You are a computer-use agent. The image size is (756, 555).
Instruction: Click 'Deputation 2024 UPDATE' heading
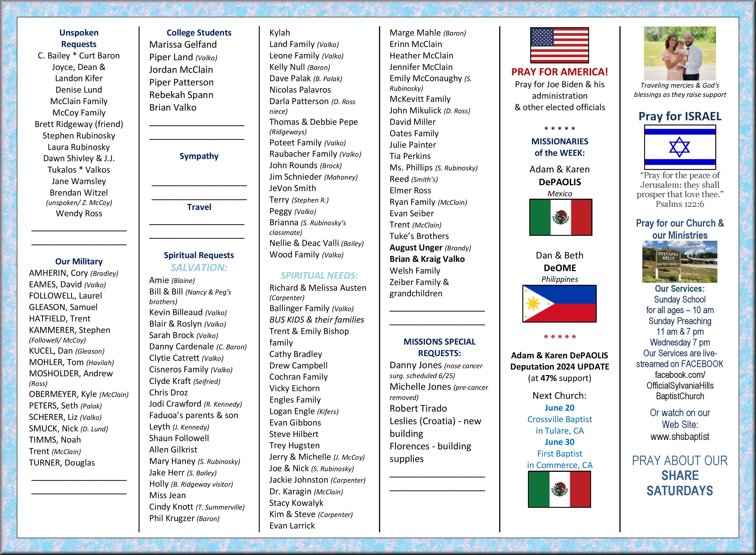click(560, 367)
